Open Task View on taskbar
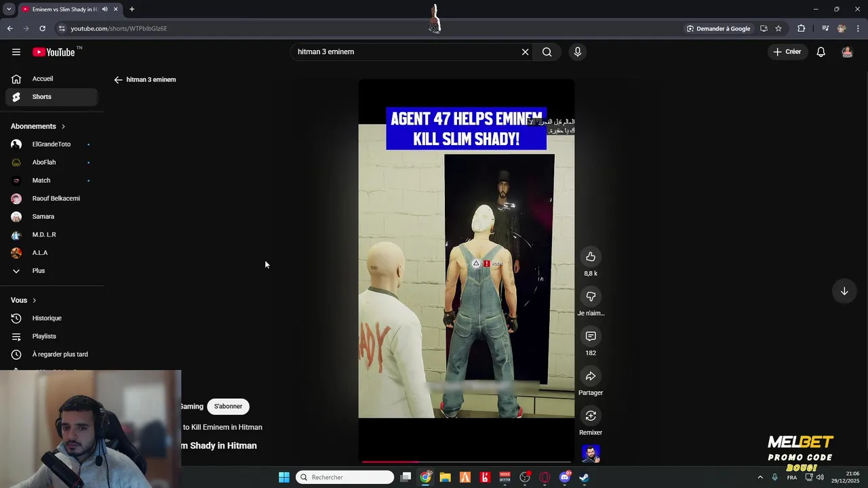The height and width of the screenshot is (488, 868). 406,477
